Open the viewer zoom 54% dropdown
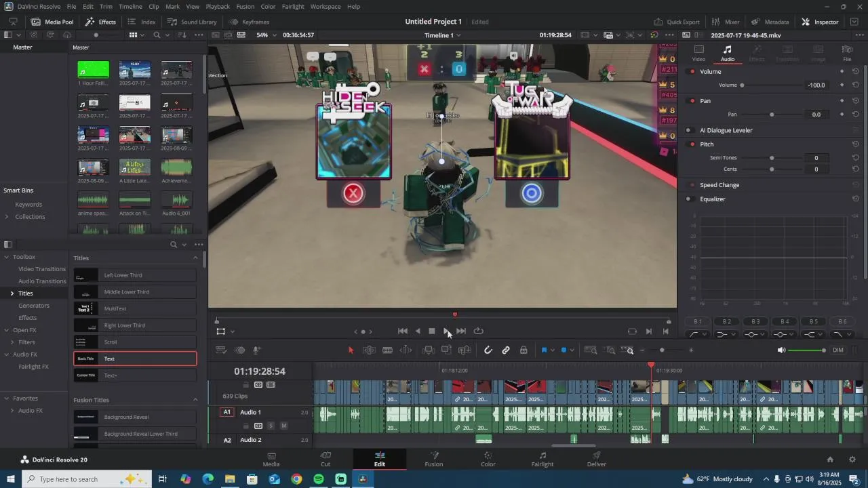The image size is (868, 488). 266,35
